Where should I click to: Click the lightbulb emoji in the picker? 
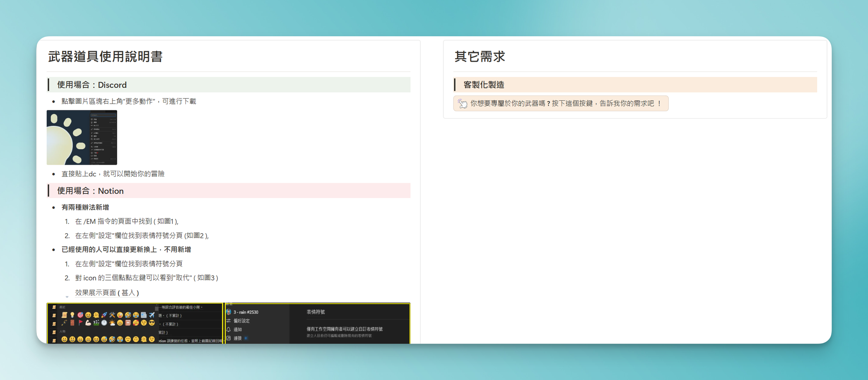72,315
